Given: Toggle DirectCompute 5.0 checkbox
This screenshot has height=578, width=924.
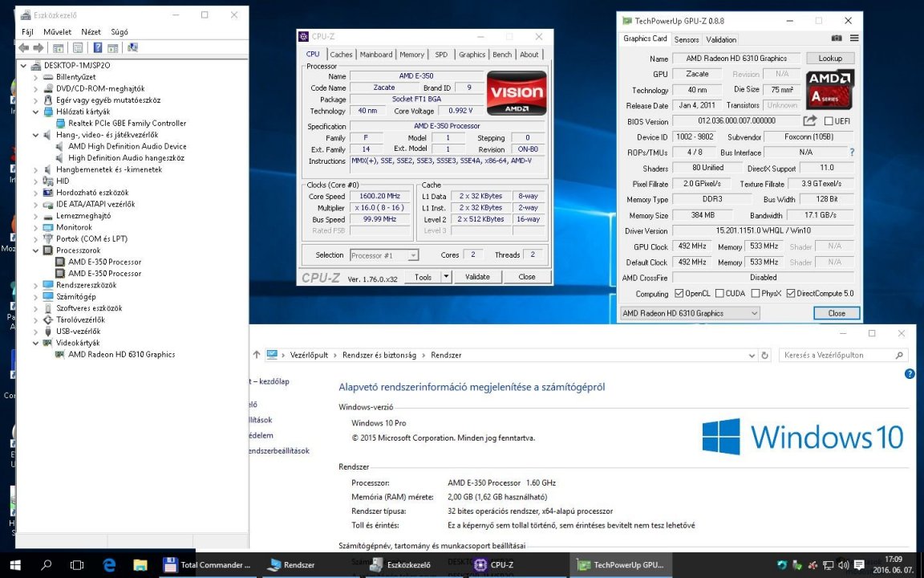Looking at the screenshot, I should [x=791, y=293].
